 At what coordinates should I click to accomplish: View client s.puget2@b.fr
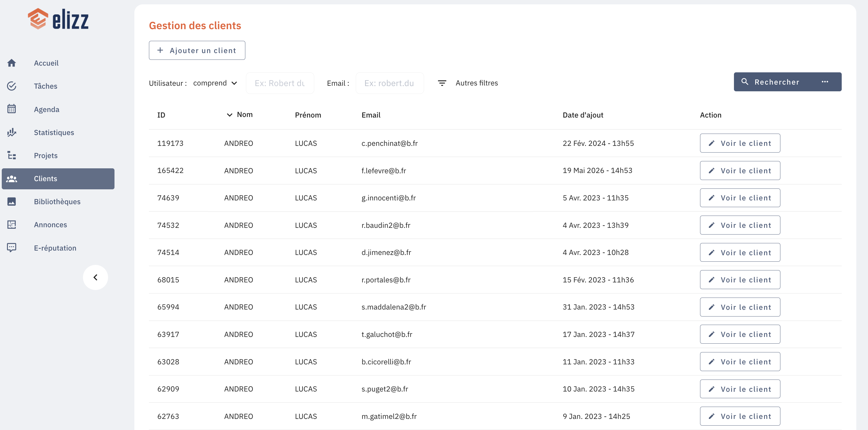pyautogui.click(x=740, y=389)
